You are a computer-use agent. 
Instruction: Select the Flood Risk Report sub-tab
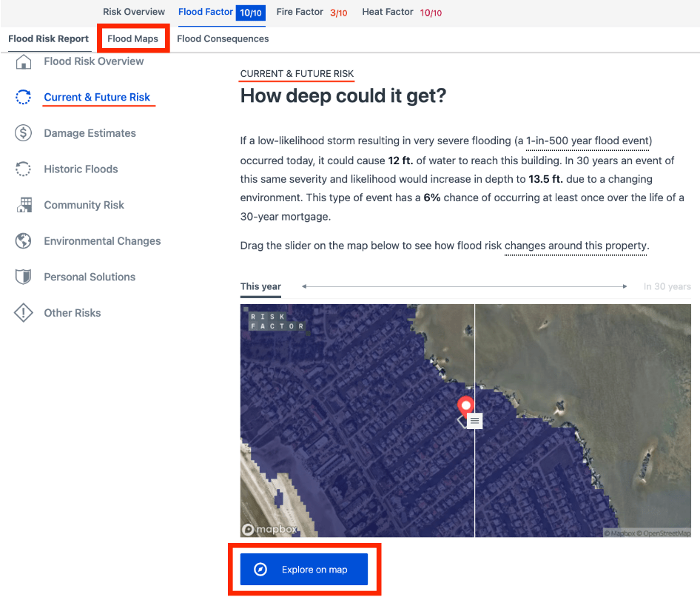point(49,38)
